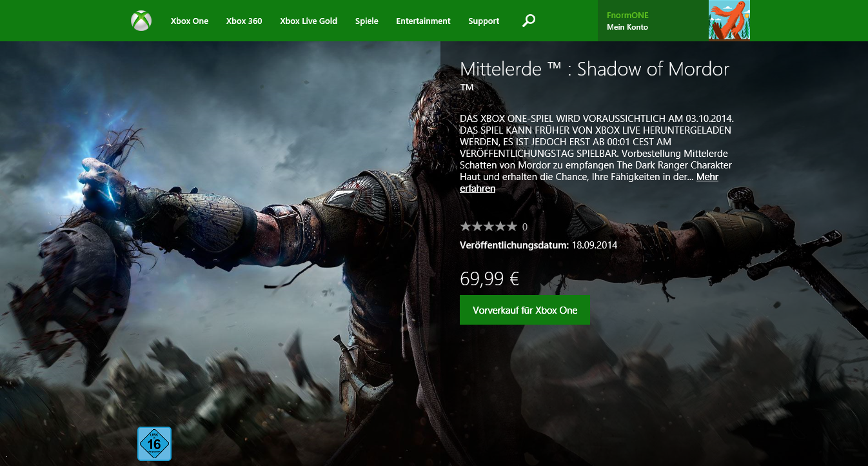Click the FnormONE profile avatar picture

coord(729,20)
